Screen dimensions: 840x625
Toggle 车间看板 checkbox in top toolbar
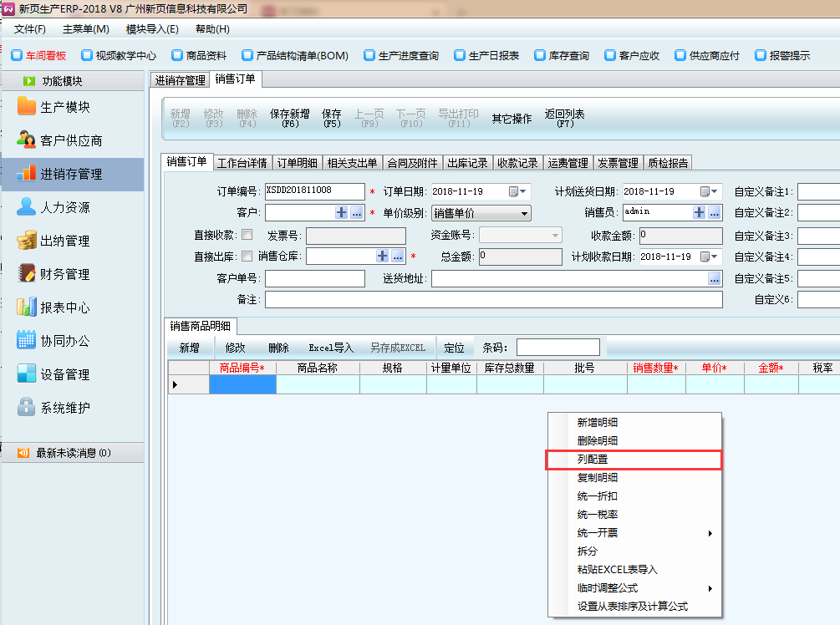point(17,56)
